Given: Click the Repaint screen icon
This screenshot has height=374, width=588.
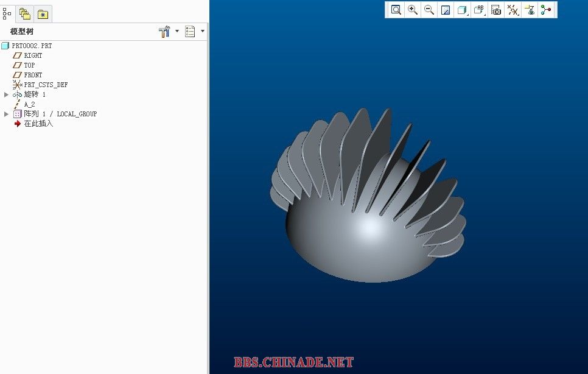Looking at the screenshot, I should pos(446,10).
